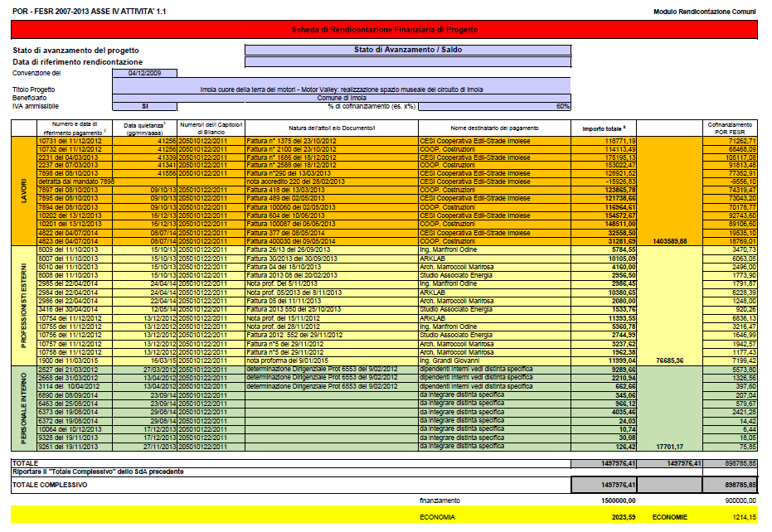This screenshot has width=772, height=532.
Task: Click 'Nota prof. 05/2013 del 8/11/2013' cell
Action: [x=332, y=293]
